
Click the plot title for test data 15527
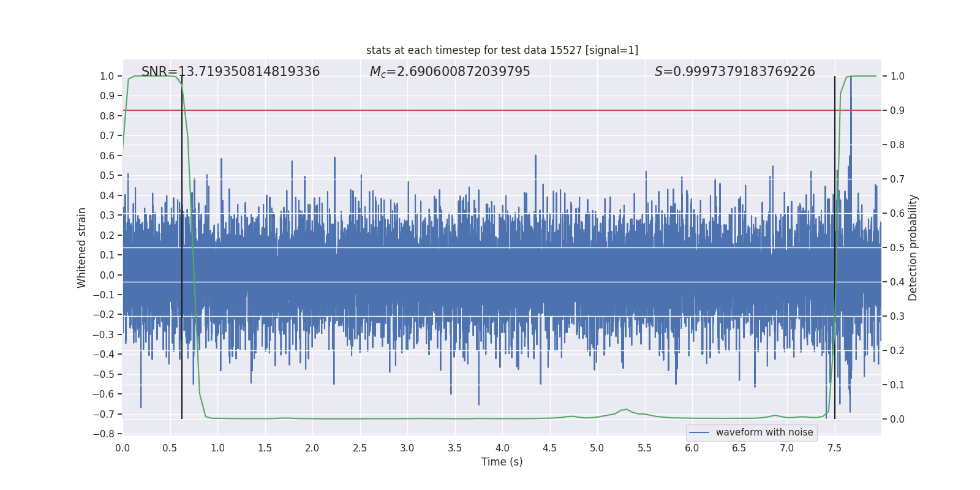tap(502, 50)
